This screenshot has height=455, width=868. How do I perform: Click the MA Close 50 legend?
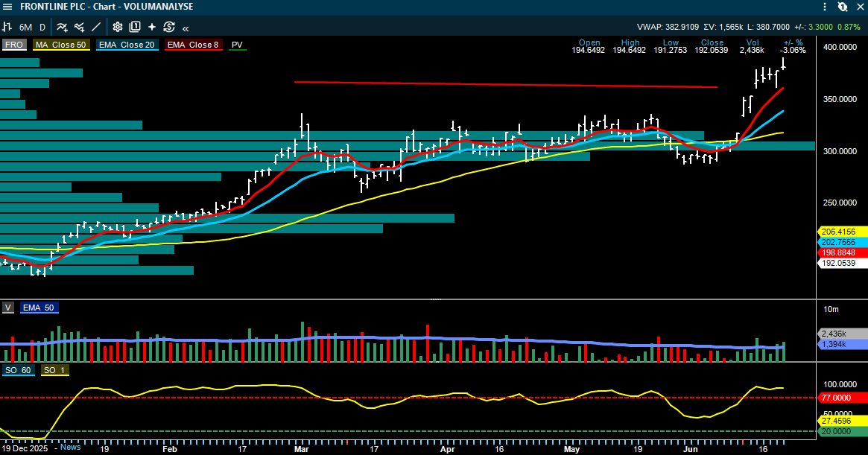(61, 45)
